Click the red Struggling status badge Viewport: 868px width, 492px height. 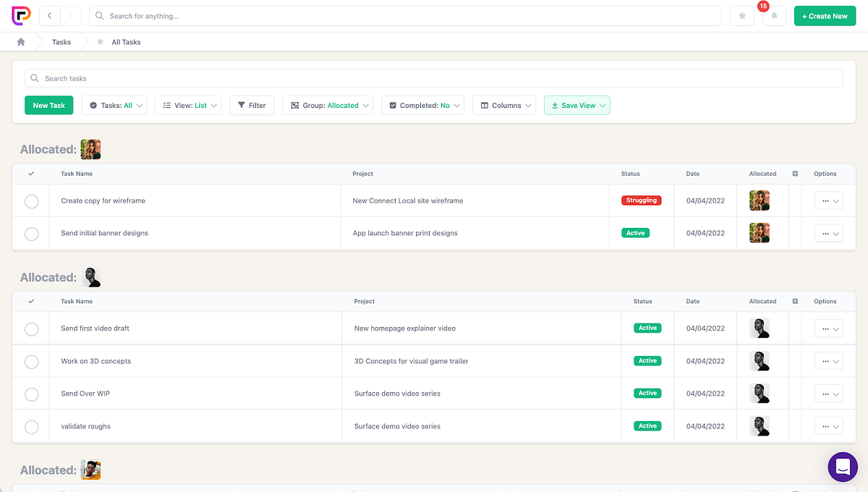coord(642,200)
